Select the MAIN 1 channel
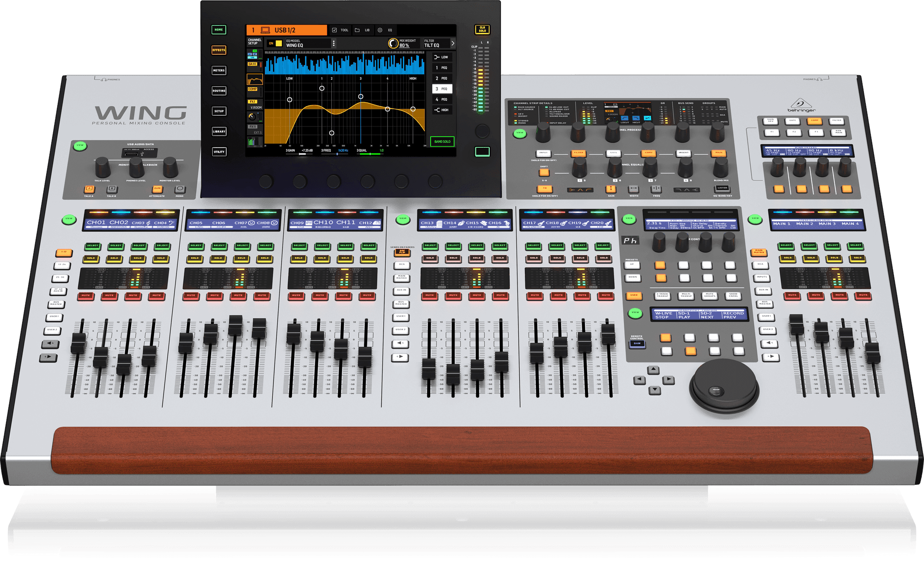Viewport: 924px width, 561px height. (786, 246)
